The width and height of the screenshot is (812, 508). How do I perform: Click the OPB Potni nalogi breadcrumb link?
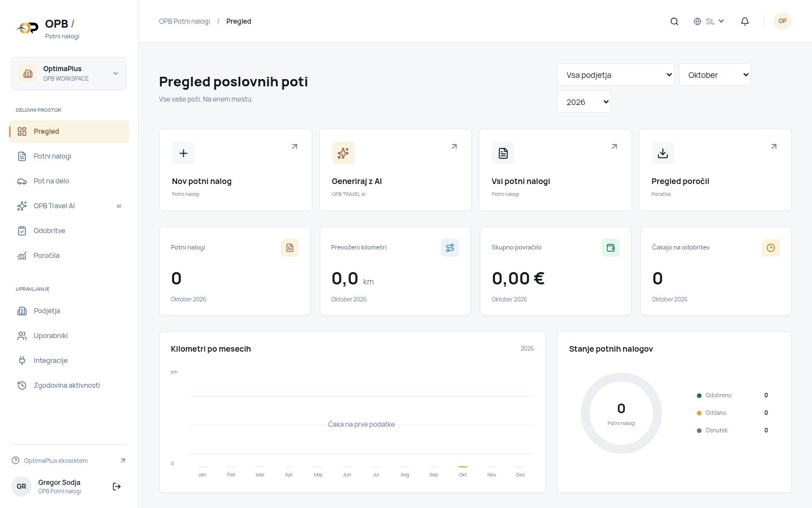[x=184, y=21]
